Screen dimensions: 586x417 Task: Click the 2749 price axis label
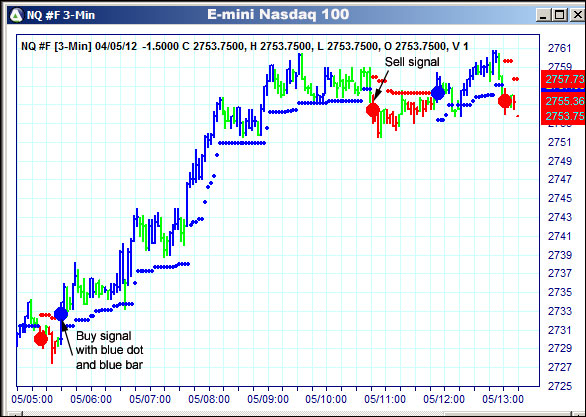coord(559,161)
